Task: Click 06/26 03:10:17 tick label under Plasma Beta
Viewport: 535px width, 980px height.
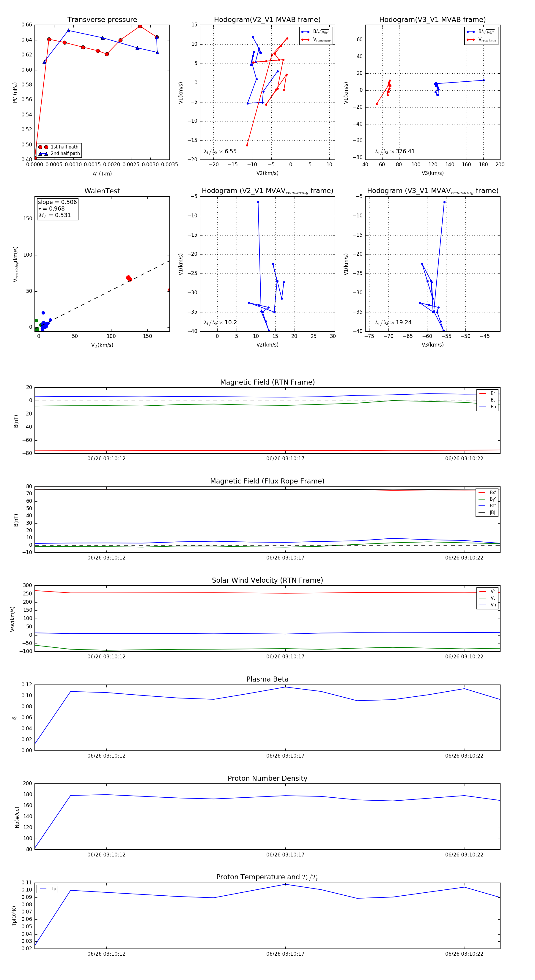Action: [x=285, y=755]
